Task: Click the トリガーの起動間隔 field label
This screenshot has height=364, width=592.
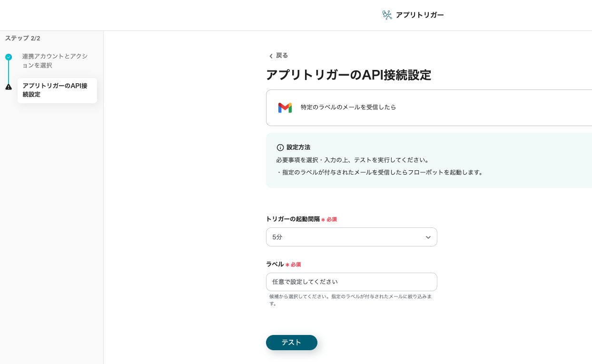Action: [x=293, y=219]
